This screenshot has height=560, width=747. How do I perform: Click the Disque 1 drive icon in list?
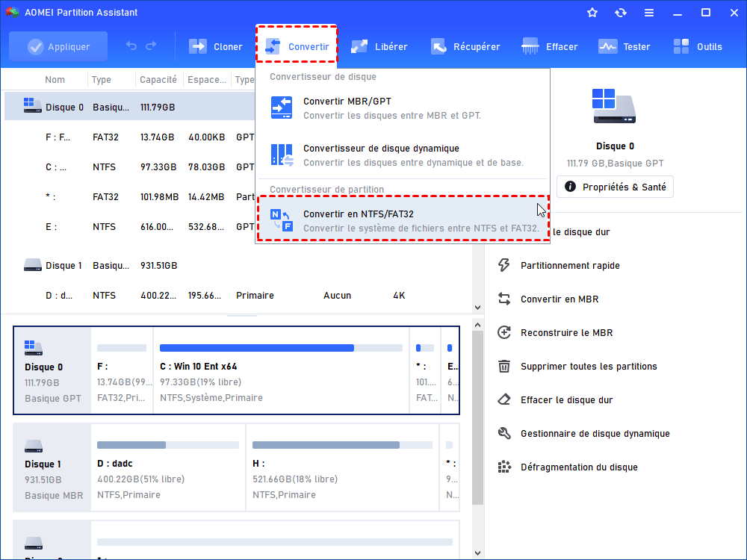(x=32, y=265)
